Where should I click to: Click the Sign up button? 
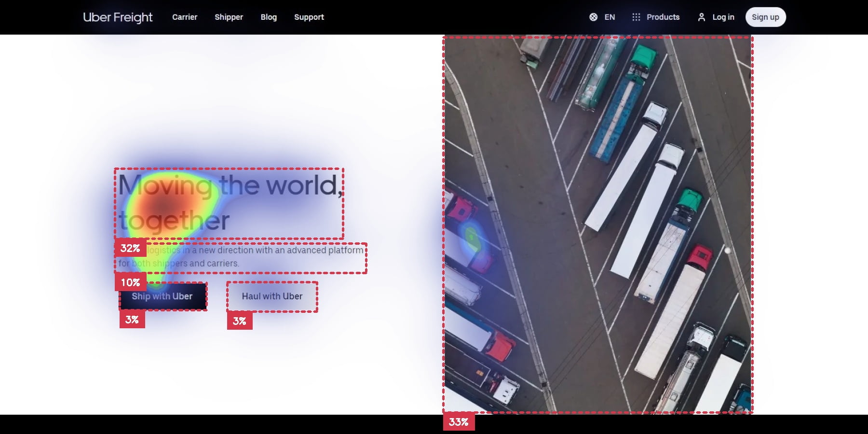pos(765,17)
